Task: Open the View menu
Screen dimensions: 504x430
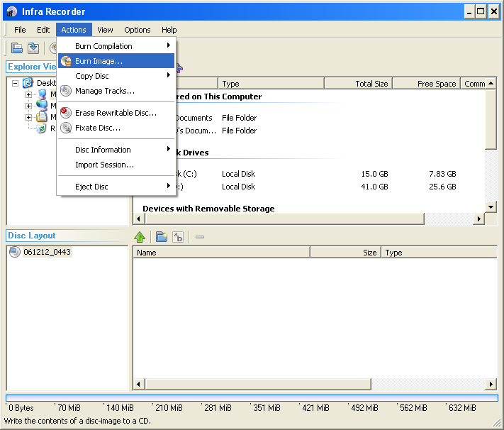Action: pos(105,30)
